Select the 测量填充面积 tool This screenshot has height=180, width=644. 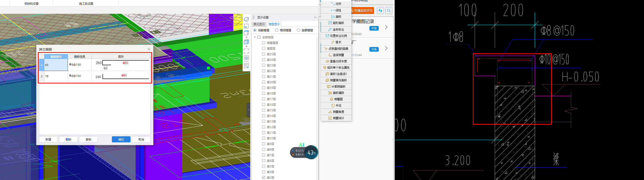point(336,80)
